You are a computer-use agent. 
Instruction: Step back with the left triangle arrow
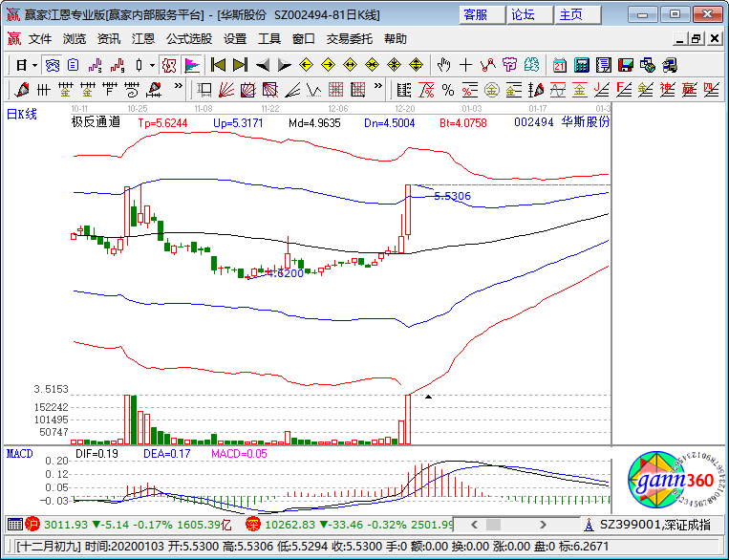[262, 65]
